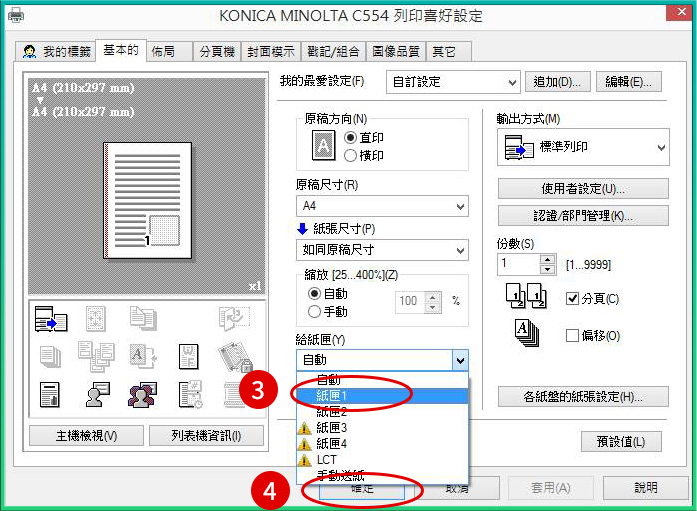
Task: Switch to 圖像品質 image quality tab
Action: coord(396,52)
